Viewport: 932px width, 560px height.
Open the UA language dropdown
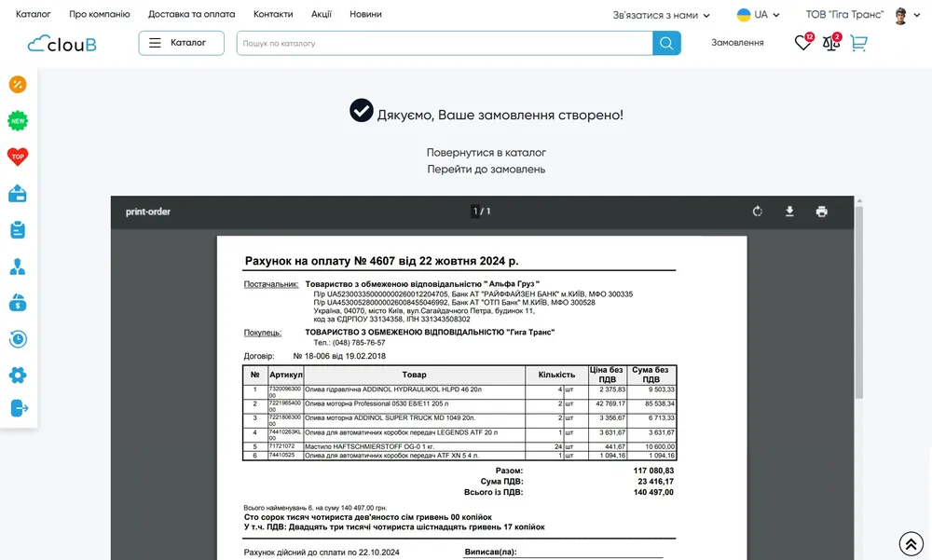(x=759, y=15)
